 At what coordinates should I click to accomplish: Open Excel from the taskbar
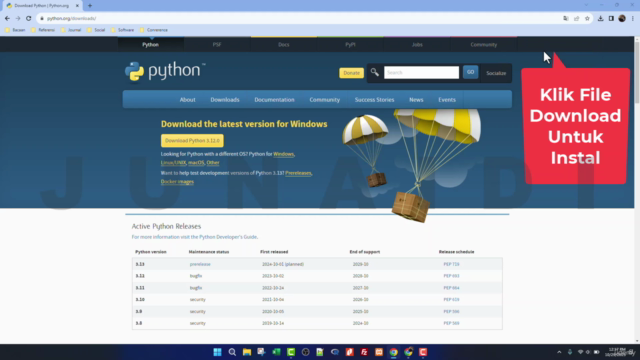[x=276, y=352]
